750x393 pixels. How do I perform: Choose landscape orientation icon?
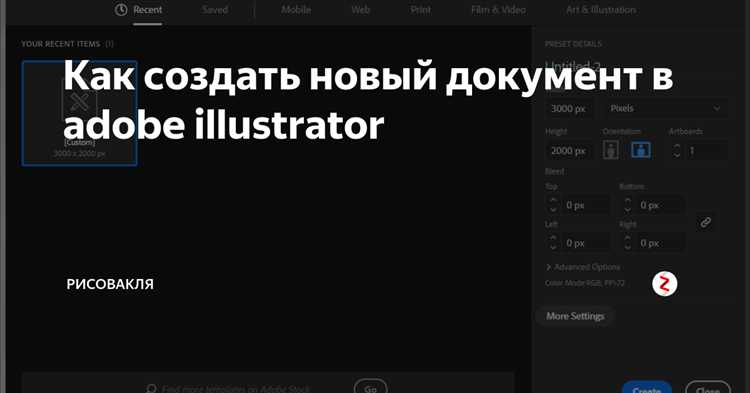(640, 150)
